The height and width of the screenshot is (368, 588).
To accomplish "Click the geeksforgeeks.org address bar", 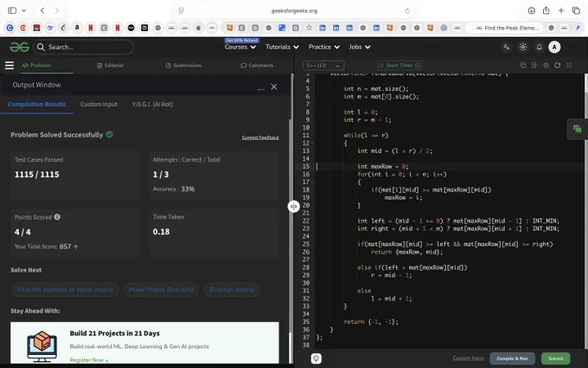I will [294, 11].
